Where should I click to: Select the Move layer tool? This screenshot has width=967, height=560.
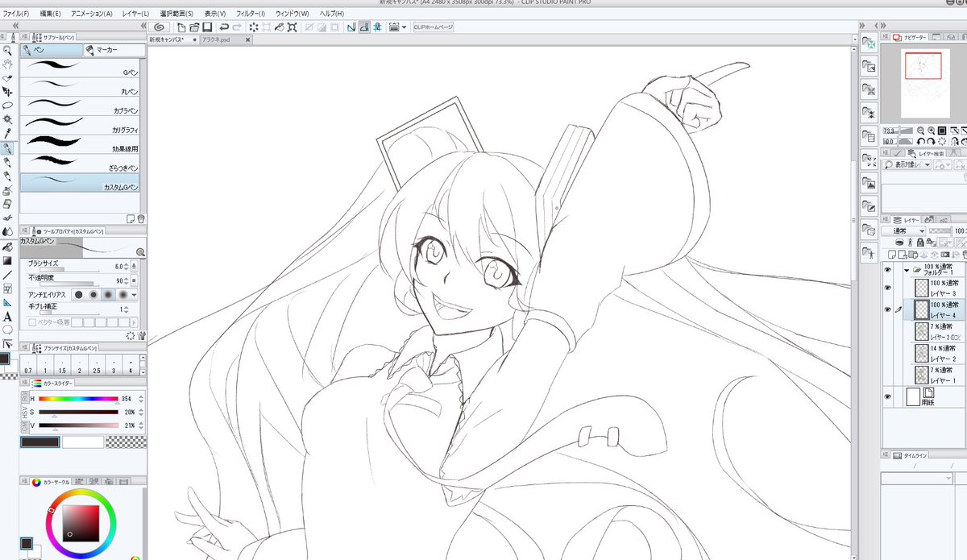[x=7, y=92]
